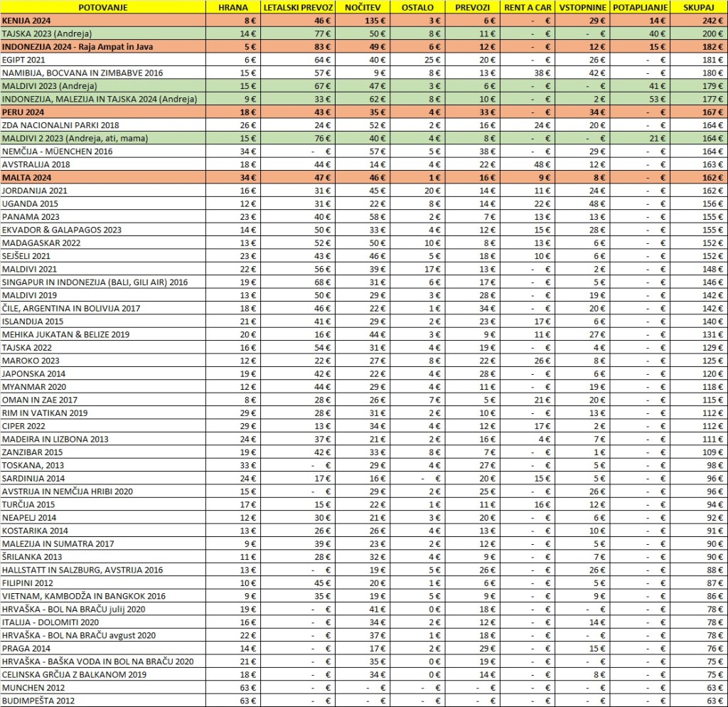Viewport: 728px width, 707px height.
Task: Select the VSTOPNINE column header
Action: [x=582, y=7]
